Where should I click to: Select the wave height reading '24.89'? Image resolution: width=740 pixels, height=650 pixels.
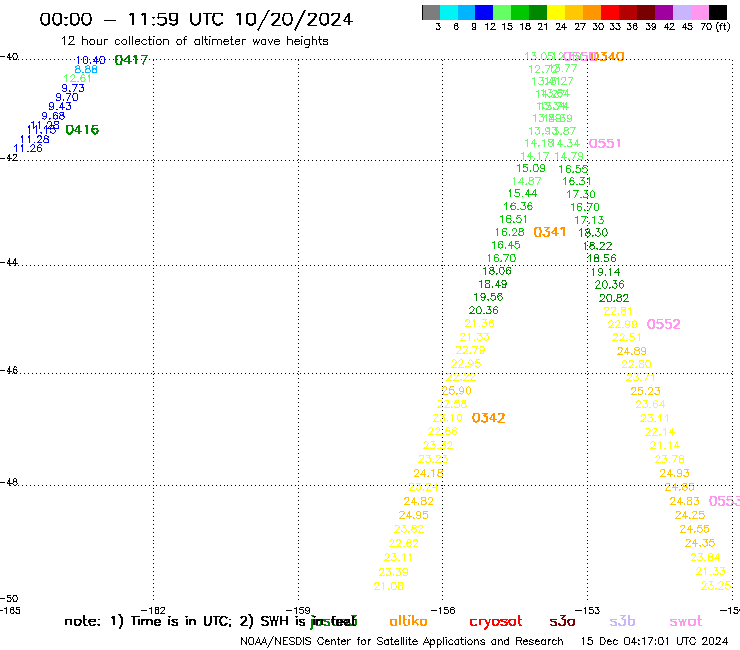[x=631, y=351]
